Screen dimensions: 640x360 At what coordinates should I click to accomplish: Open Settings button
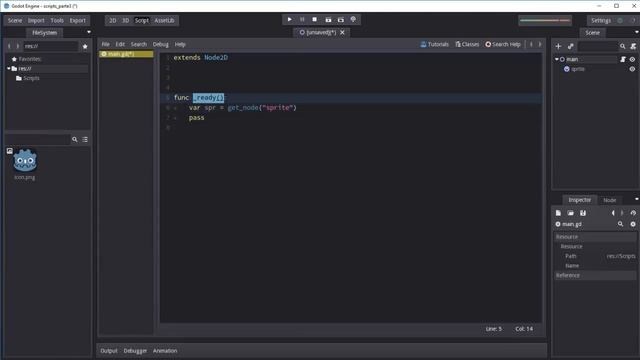click(x=601, y=20)
